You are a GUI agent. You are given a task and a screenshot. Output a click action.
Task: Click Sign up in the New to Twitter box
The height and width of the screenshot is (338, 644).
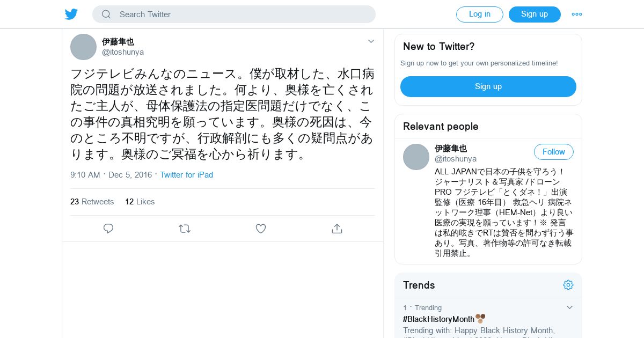(488, 86)
